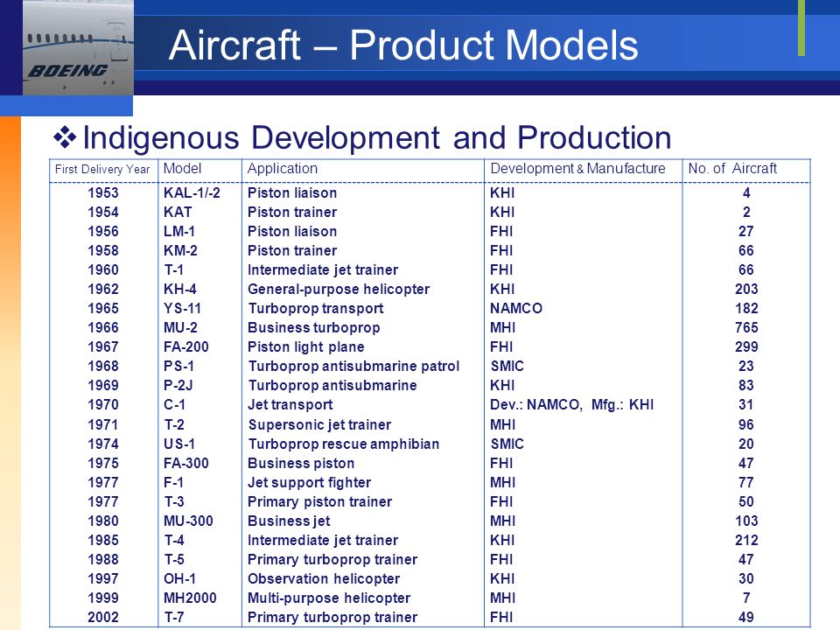Image resolution: width=840 pixels, height=630 pixels.
Task: Click 'Turboprop antisubmarine patrol' cell
Action: click(353, 367)
